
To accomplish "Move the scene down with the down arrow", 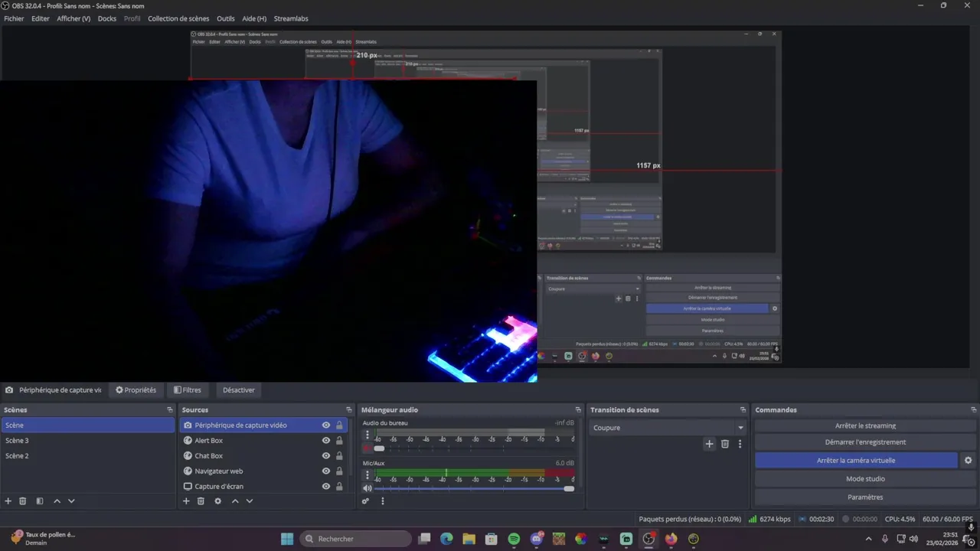I will (71, 501).
